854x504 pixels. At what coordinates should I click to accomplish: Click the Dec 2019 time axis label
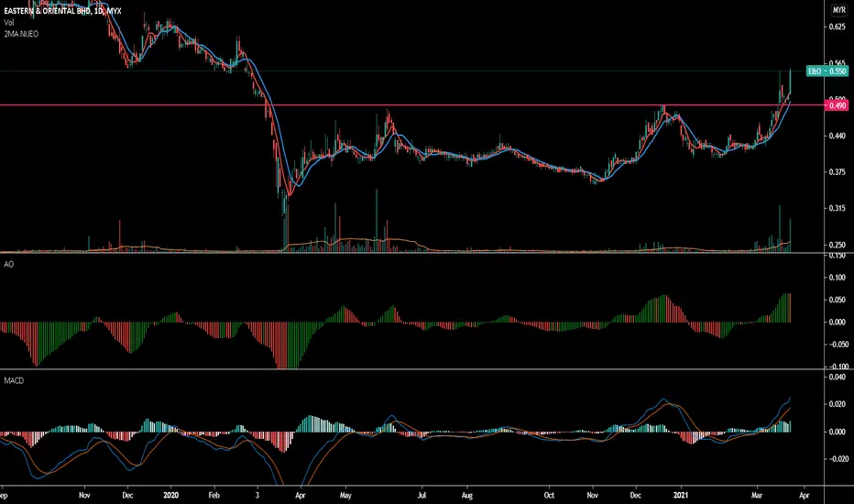[127, 495]
